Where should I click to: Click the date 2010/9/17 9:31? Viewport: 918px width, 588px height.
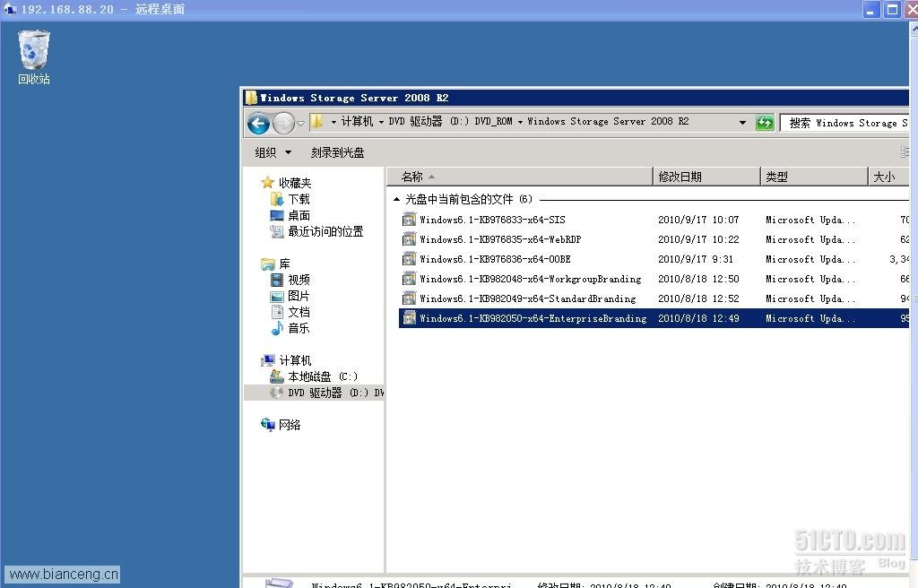coord(696,259)
